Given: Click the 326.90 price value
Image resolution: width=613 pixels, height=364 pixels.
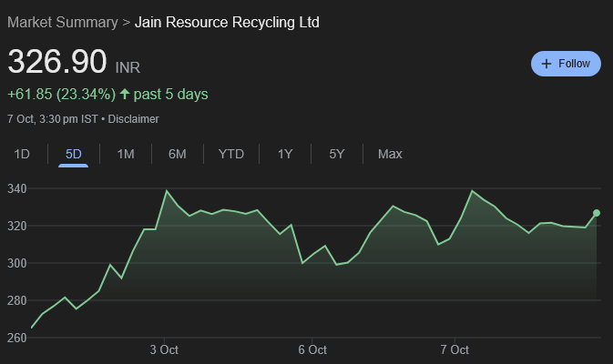Looking at the screenshot, I should (57, 62).
